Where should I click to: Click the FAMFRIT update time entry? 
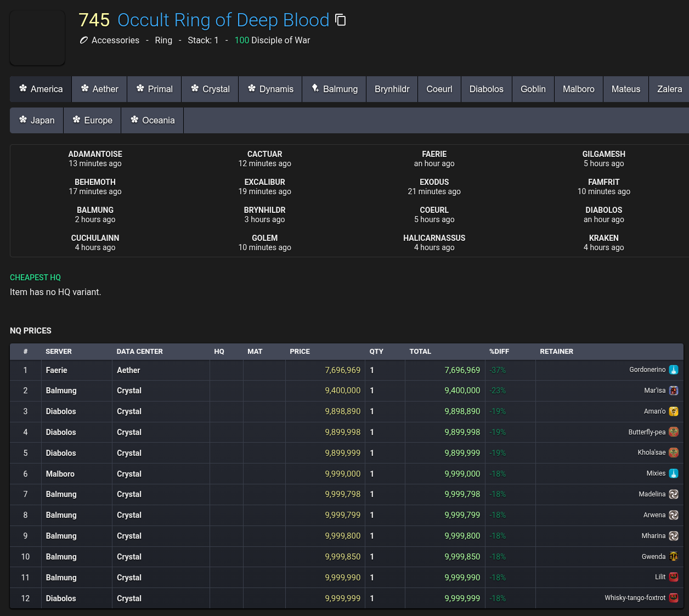(604, 187)
